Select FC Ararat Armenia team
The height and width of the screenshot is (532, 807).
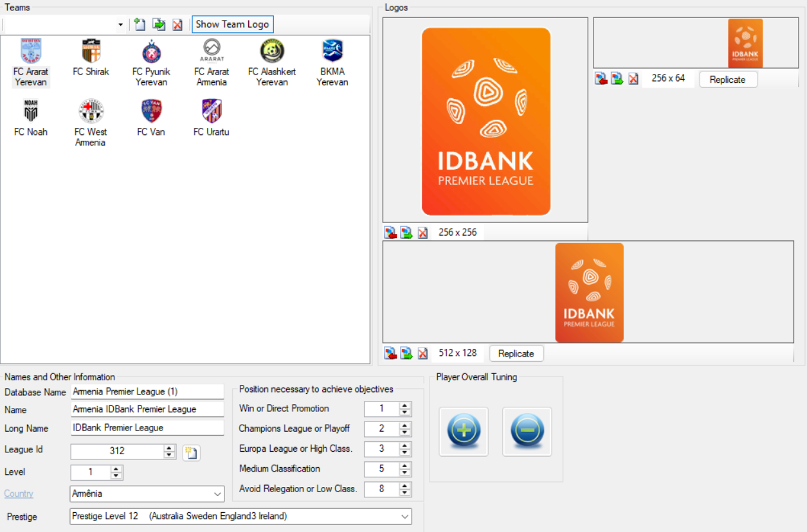pos(212,62)
